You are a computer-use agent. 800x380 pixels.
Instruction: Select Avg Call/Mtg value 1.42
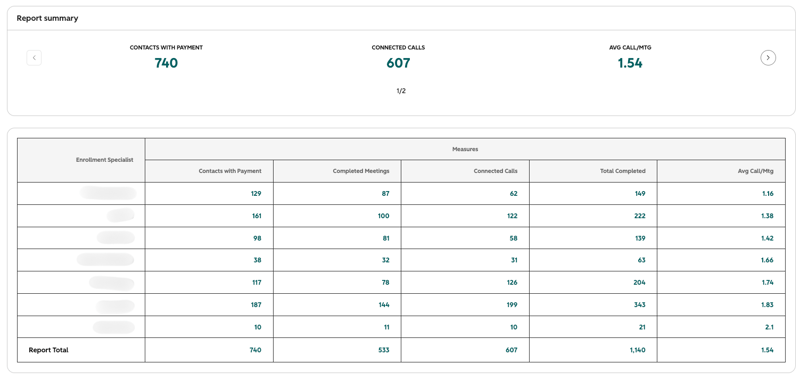[x=768, y=238]
